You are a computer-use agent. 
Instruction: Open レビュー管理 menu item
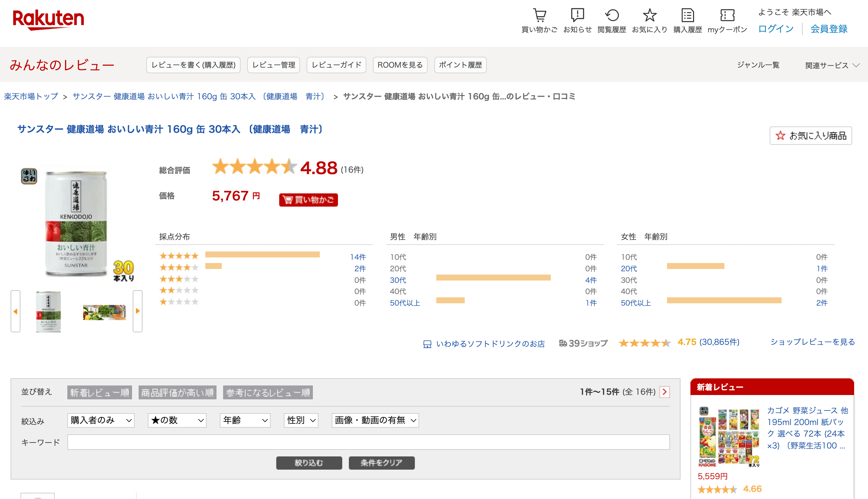click(x=274, y=65)
